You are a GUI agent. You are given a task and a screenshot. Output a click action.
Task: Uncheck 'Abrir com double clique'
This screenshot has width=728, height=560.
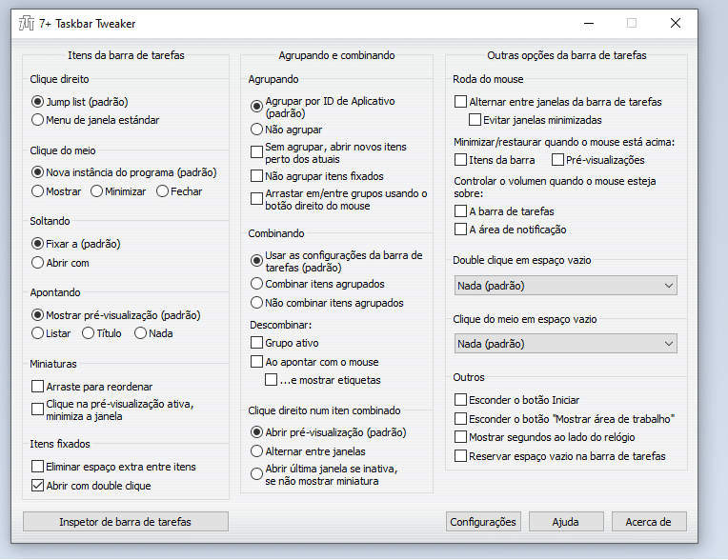coord(38,486)
